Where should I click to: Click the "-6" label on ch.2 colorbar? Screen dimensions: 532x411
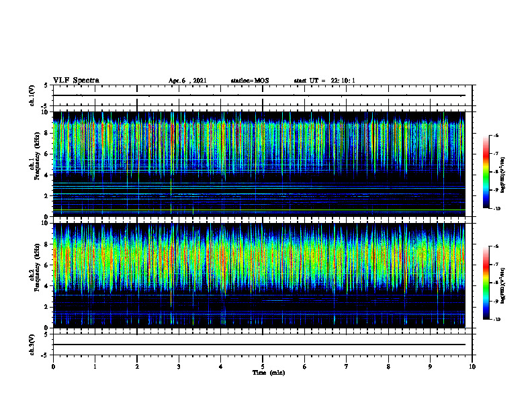pyautogui.click(x=496, y=246)
